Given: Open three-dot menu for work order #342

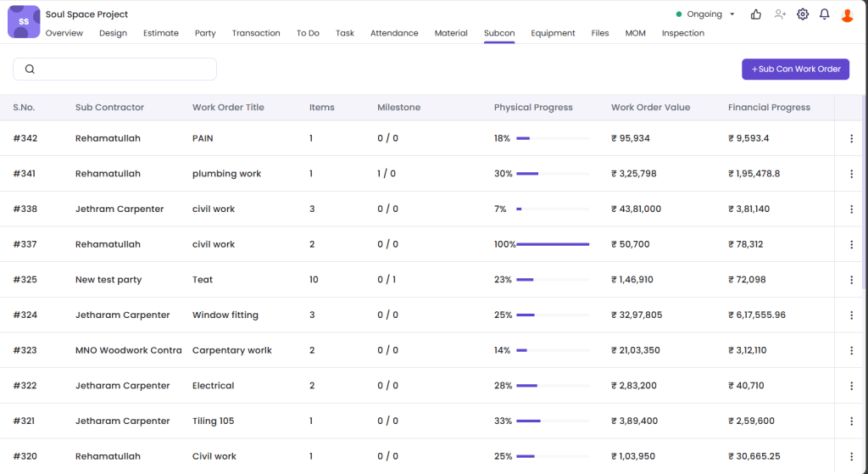Looking at the screenshot, I should coord(851,138).
